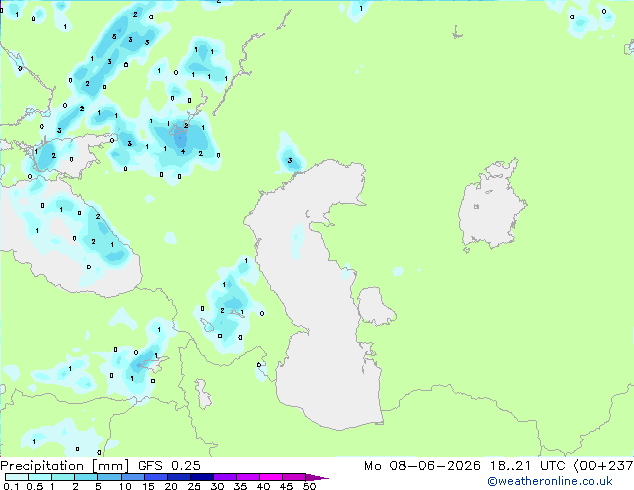Click the legend label '20'
The width and height of the screenshot is (634, 490).
pyautogui.click(x=171, y=486)
